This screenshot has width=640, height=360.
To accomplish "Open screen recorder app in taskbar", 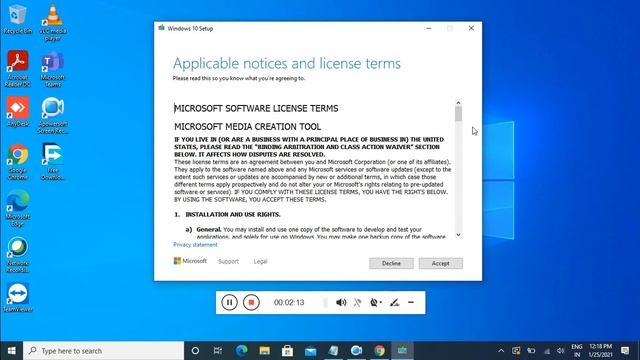I will (x=356, y=351).
